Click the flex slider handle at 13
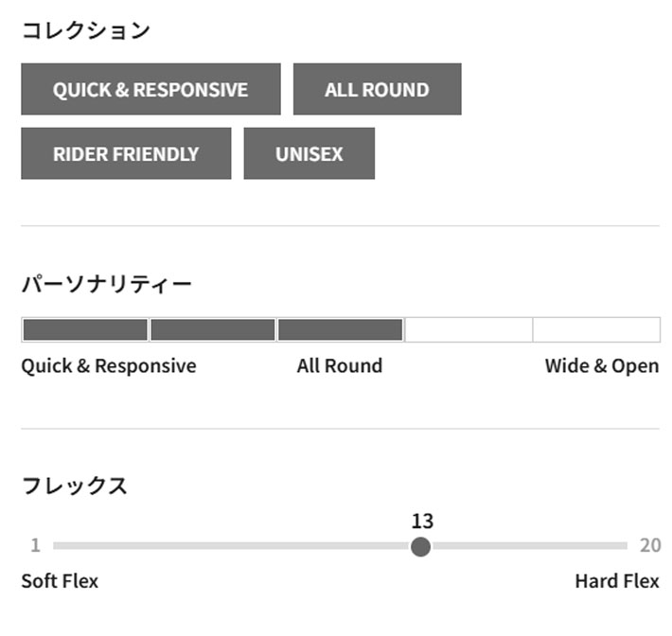 click(421, 546)
